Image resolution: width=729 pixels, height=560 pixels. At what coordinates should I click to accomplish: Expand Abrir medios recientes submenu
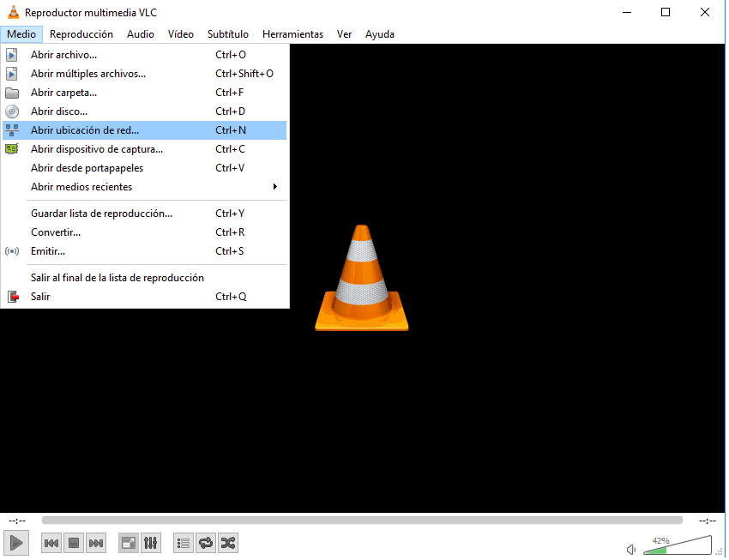[x=145, y=187]
